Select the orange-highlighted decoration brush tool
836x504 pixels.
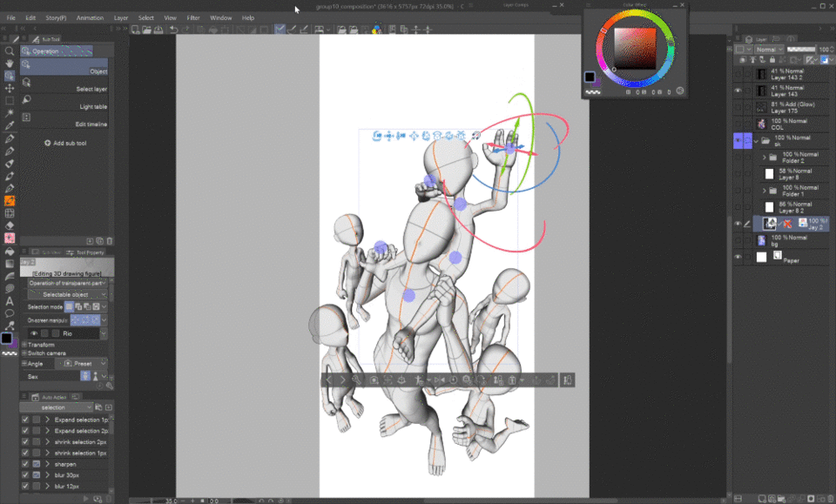pos(9,201)
